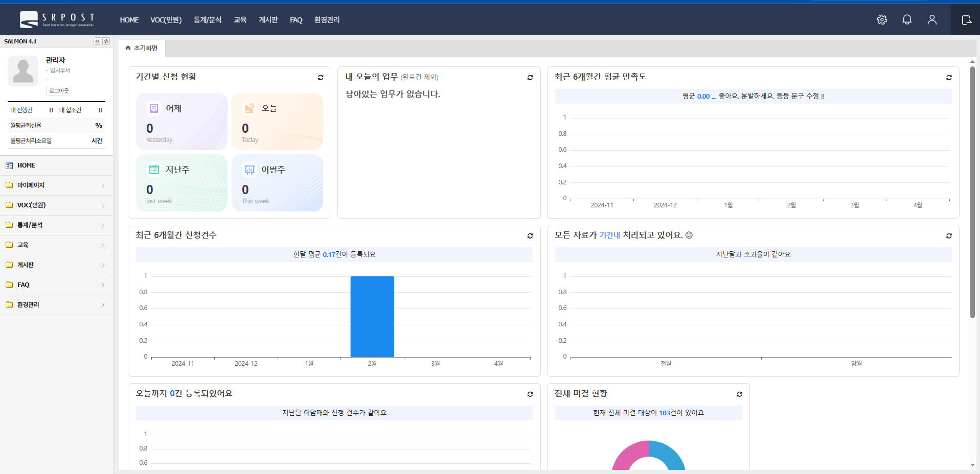Image resolution: width=980 pixels, height=474 pixels.
Task: Expand the 마이페이지 sidebar menu
Action: pos(56,185)
